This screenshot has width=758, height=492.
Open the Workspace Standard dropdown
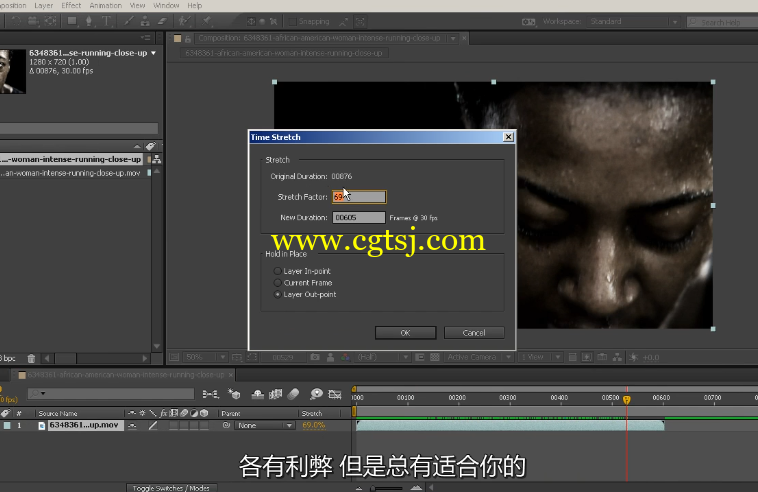tap(632, 22)
